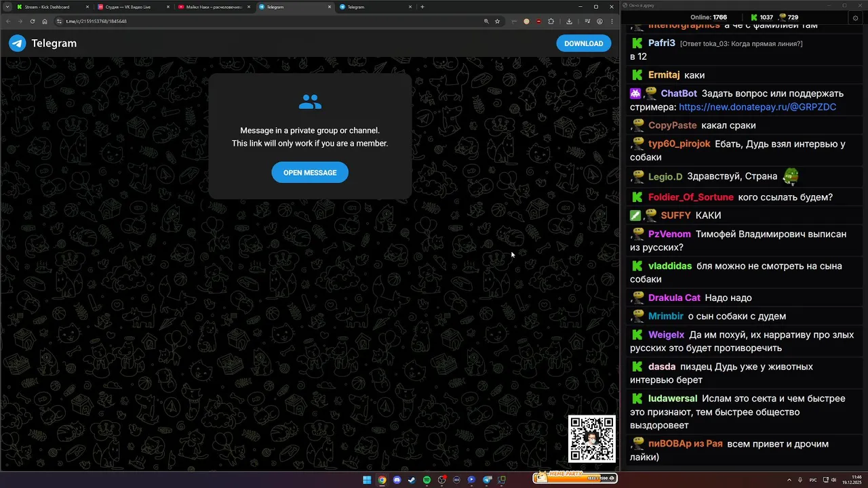The image size is (868, 488).
Task: Open the donatepay.ru link in chat
Action: pyautogui.click(x=757, y=107)
